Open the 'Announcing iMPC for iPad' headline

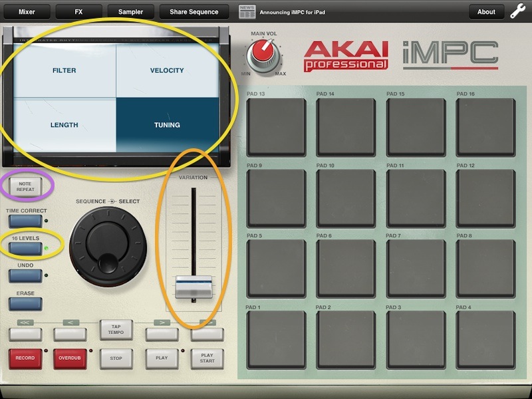pyautogui.click(x=293, y=12)
